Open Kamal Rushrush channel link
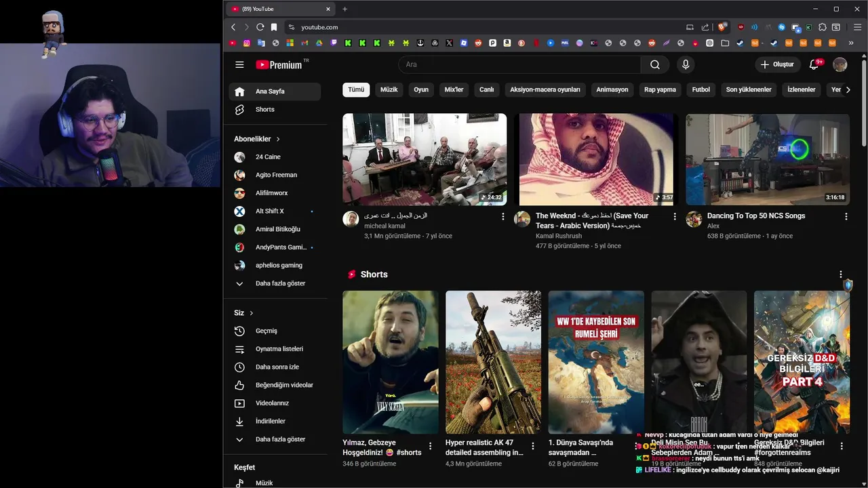The height and width of the screenshot is (488, 868). (559, 236)
